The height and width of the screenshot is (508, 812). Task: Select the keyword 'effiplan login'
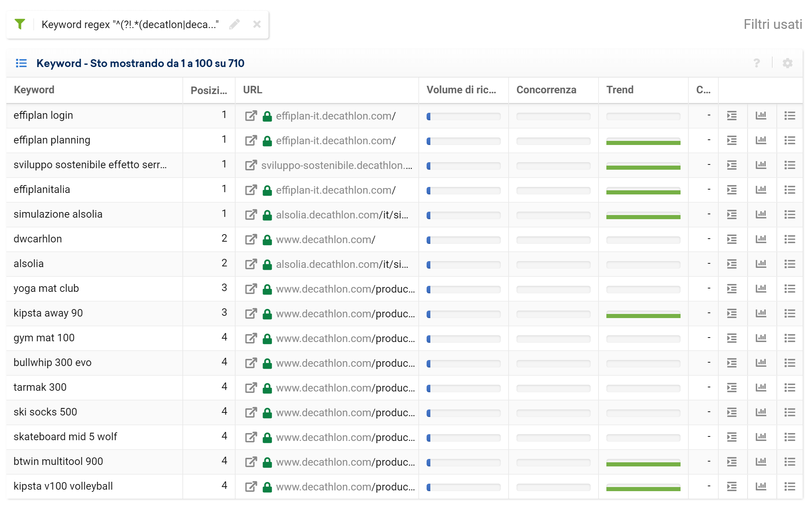point(43,115)
